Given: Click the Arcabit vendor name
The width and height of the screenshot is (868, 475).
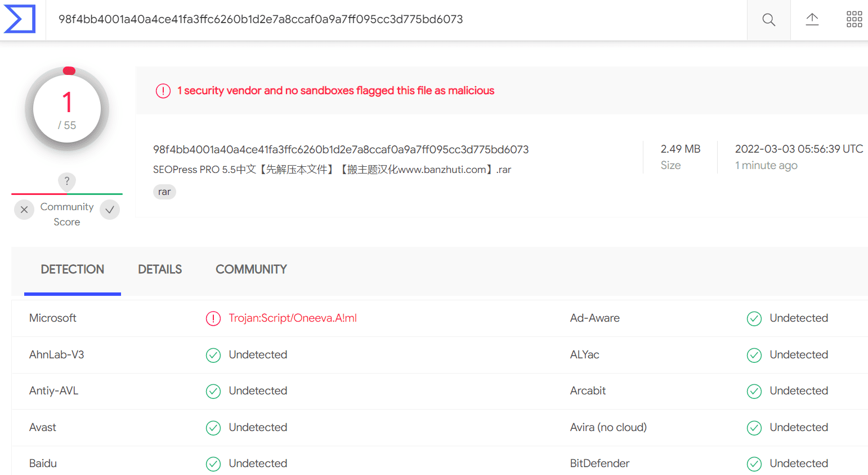Looking at the screenshot, I should [x=588, y=391].
